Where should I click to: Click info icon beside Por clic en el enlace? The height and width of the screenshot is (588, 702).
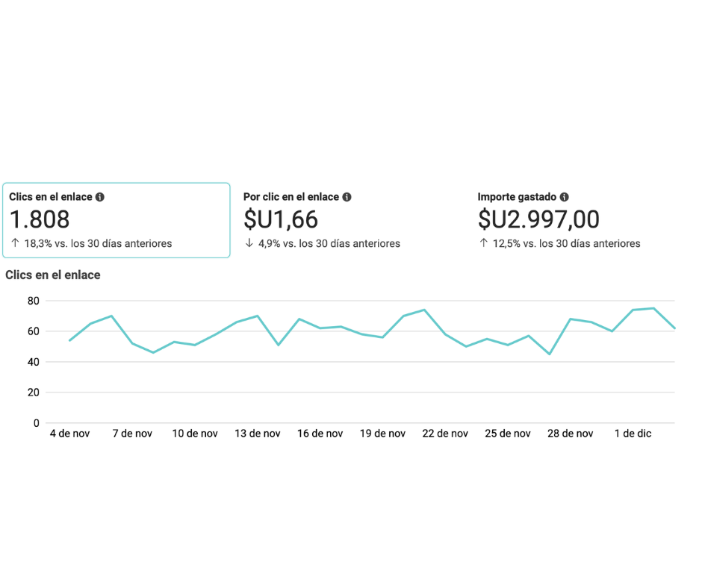[347, 197]
